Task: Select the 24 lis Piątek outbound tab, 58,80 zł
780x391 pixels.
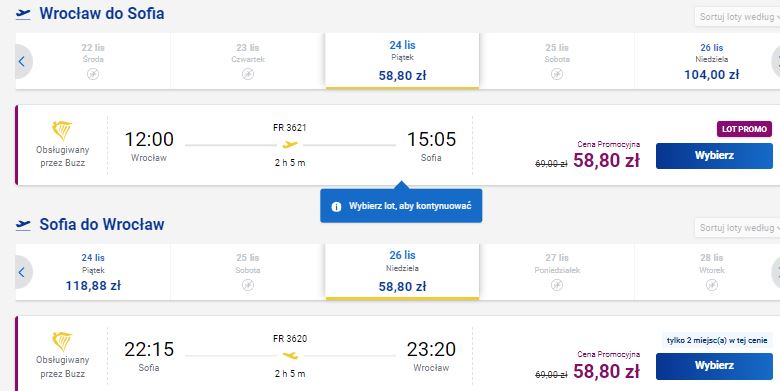Action: tap(402, 60)
